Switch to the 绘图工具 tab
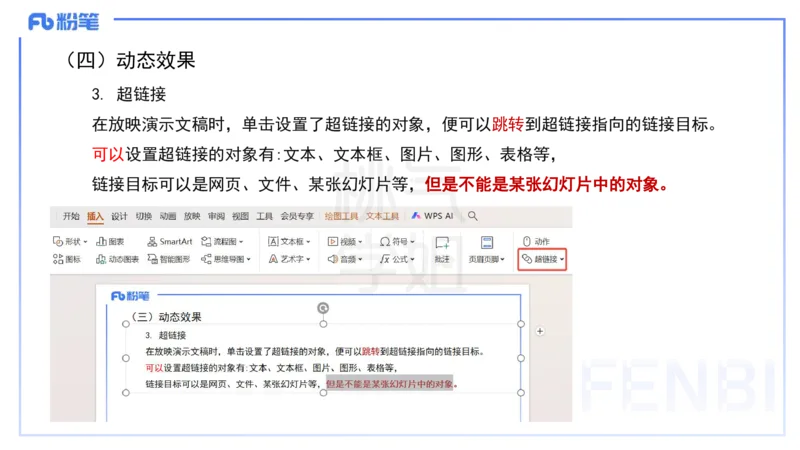Screen dimensions: 800x450 tap(341, 216)
